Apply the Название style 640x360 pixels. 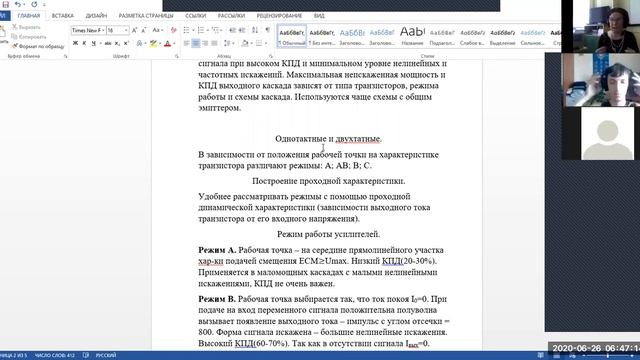(x=412, y=36)
